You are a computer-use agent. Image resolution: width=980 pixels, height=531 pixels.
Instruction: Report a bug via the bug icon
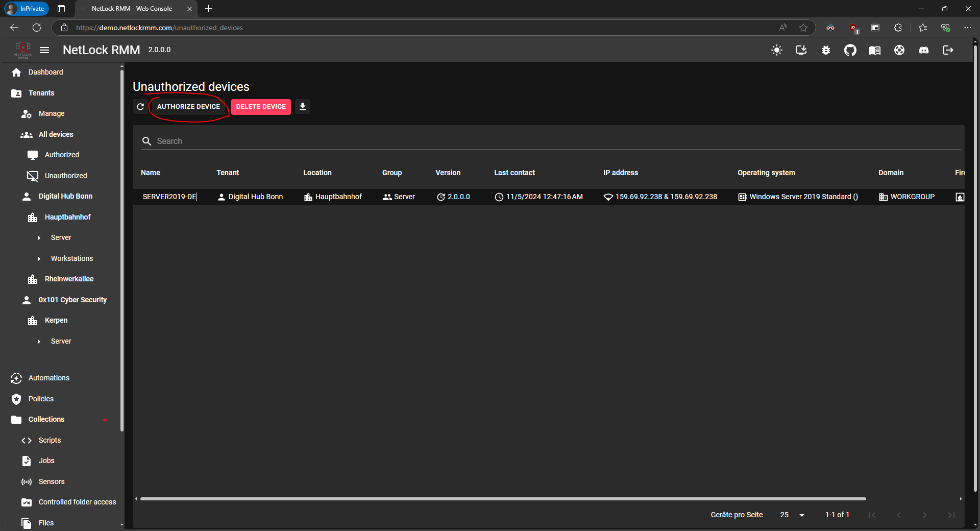pyautogui.click(x=826, y=50)
